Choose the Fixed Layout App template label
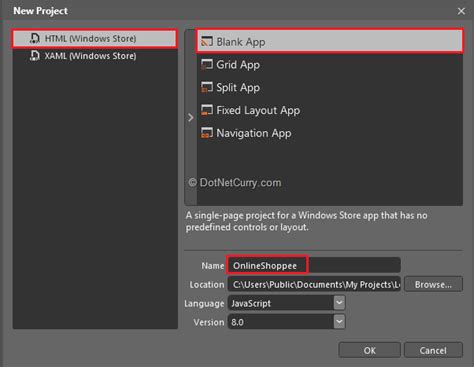Screen dimensions: 474x367 tap(258, 110)
